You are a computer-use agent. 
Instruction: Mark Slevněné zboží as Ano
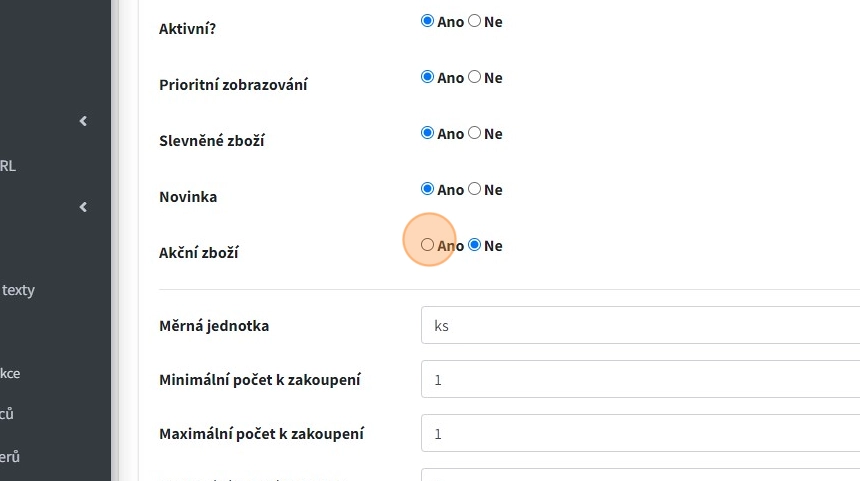pyautogui.click(x=428, y=133)
